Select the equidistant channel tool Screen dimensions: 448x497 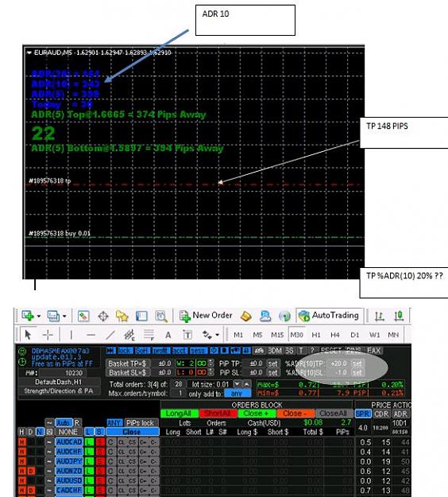[129, 335]
